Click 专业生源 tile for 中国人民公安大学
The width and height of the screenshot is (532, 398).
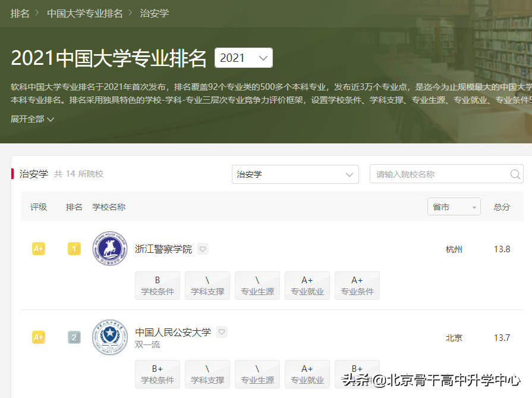(x=257, y=374)
